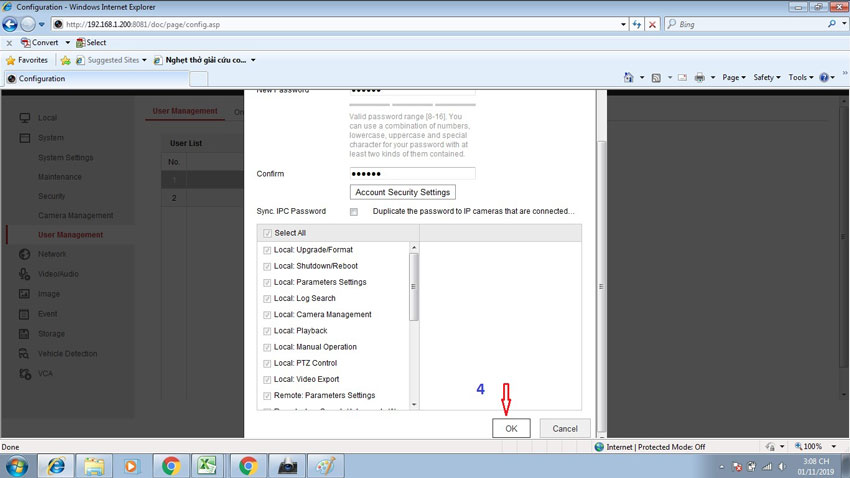The image size is (850, 478).
Task: Toggle the Select All checkbox
Action: [267, 233]
